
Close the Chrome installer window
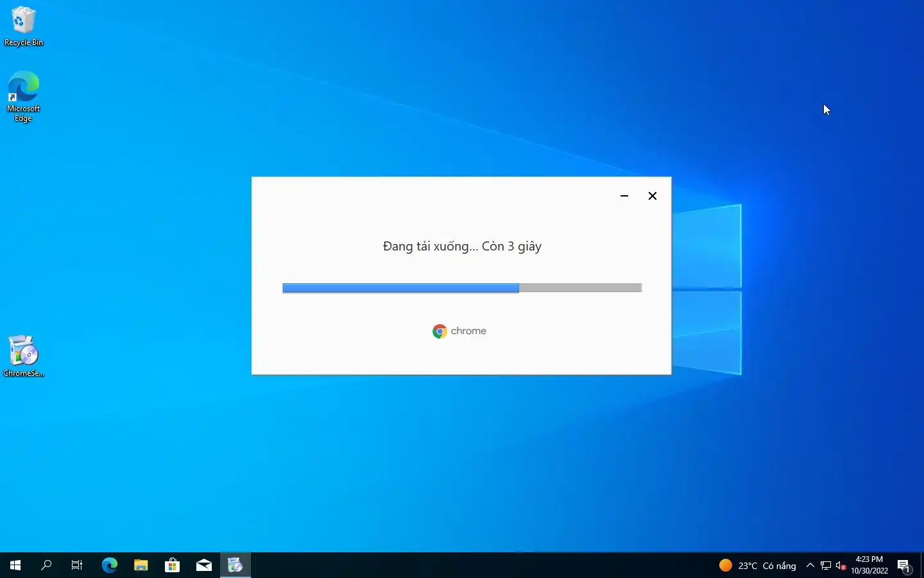(653, 196)
